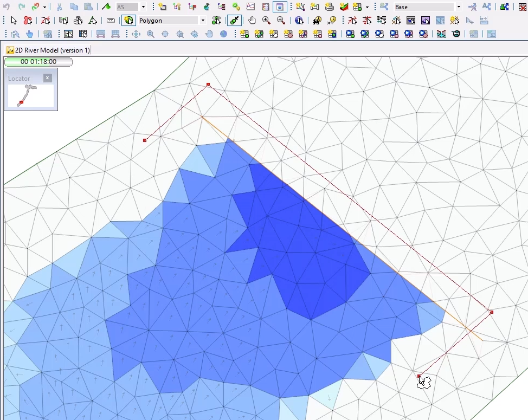Click the Locator overview thumbnail
528x420 pixels.
pyautogui.click(x=31, y=96)
